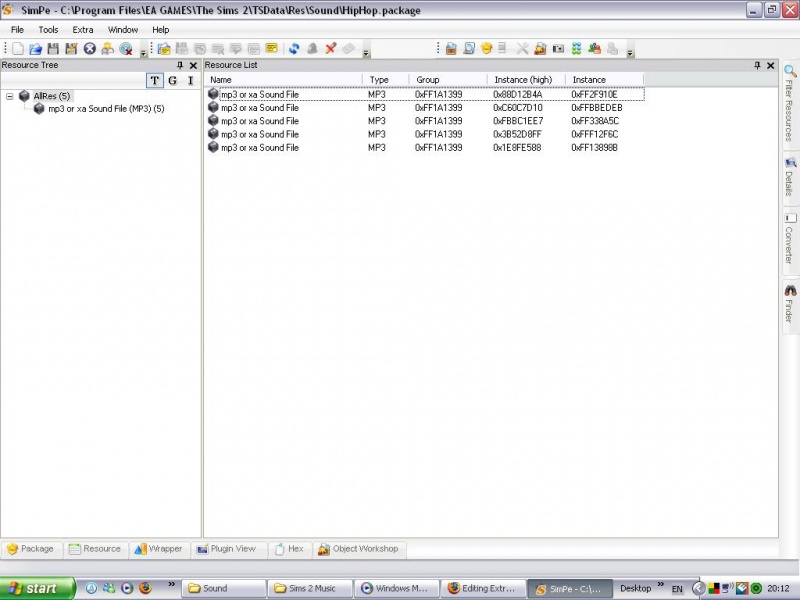This screenshot has width=800, height=600.
Task: Collapse the AllRes (5) tree node
Action: coord(10,96)
